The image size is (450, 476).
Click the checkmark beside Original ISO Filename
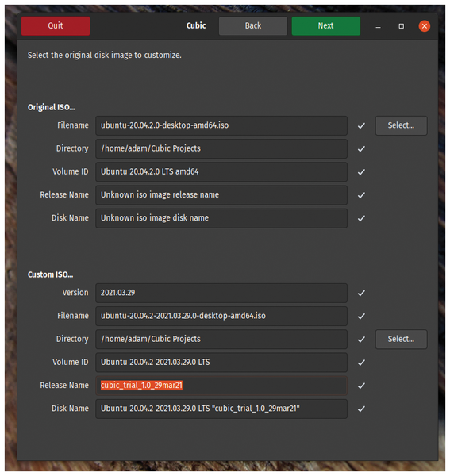click(x=361, y=125)
